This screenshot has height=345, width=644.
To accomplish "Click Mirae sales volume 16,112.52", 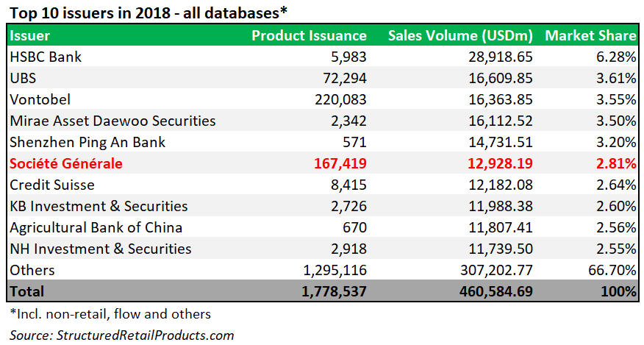I will click(500, 121).
